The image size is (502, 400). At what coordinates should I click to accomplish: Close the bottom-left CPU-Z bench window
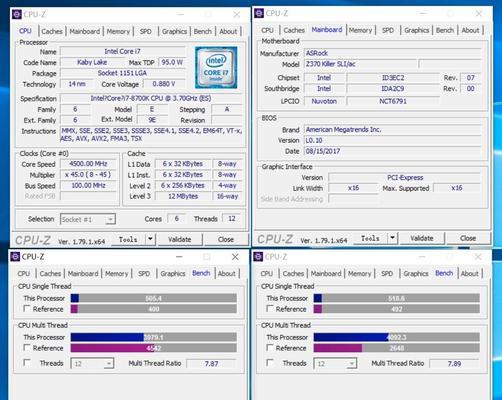click(x=235, y=257)
